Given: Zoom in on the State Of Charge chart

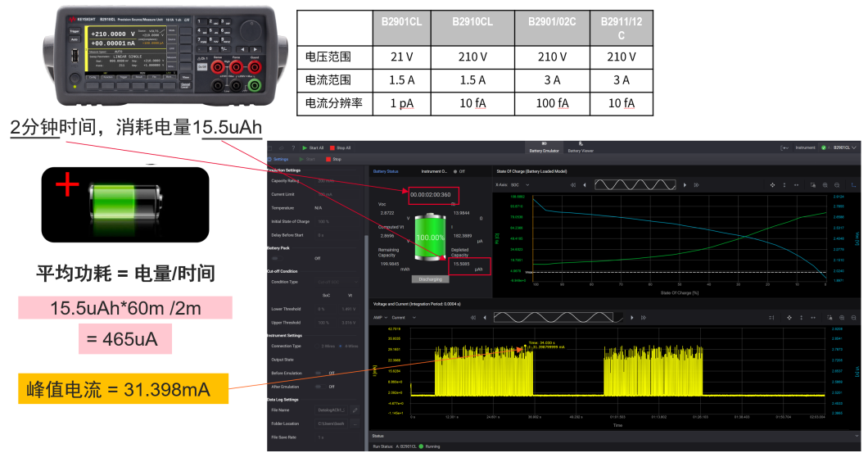Looking at the screenshot, I should (825, 185).
